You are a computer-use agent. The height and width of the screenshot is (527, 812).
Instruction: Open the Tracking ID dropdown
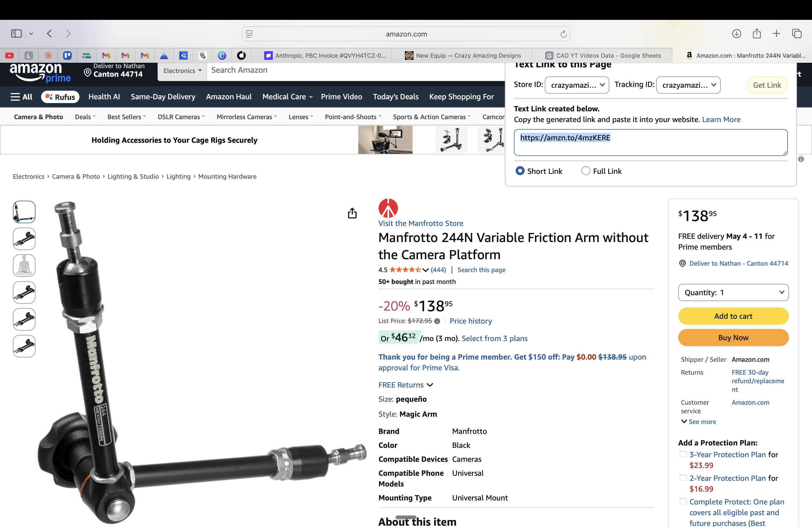click(688, 85)
